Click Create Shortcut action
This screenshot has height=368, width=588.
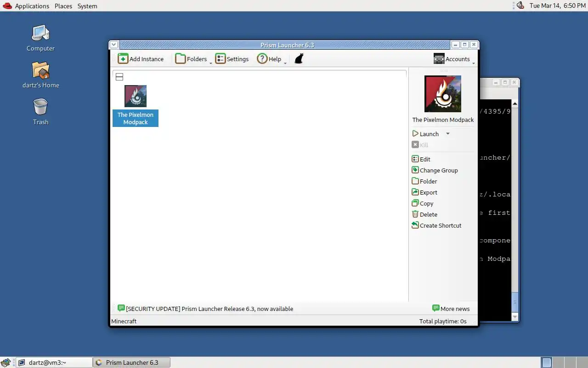437,225
